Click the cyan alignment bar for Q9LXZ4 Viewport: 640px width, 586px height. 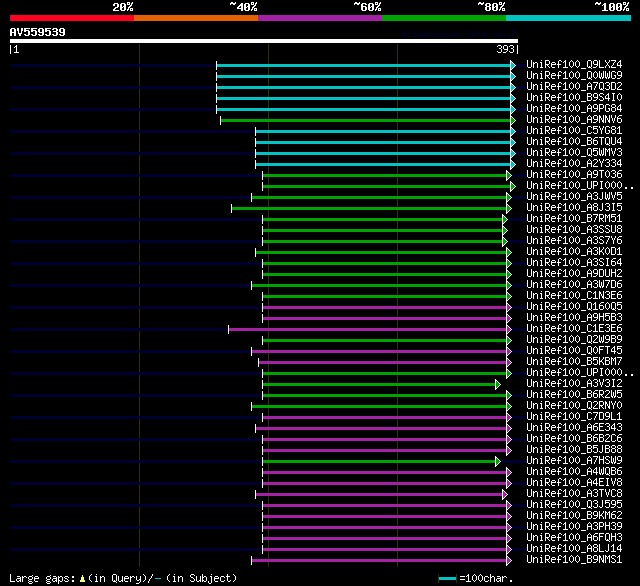(363, 65)
